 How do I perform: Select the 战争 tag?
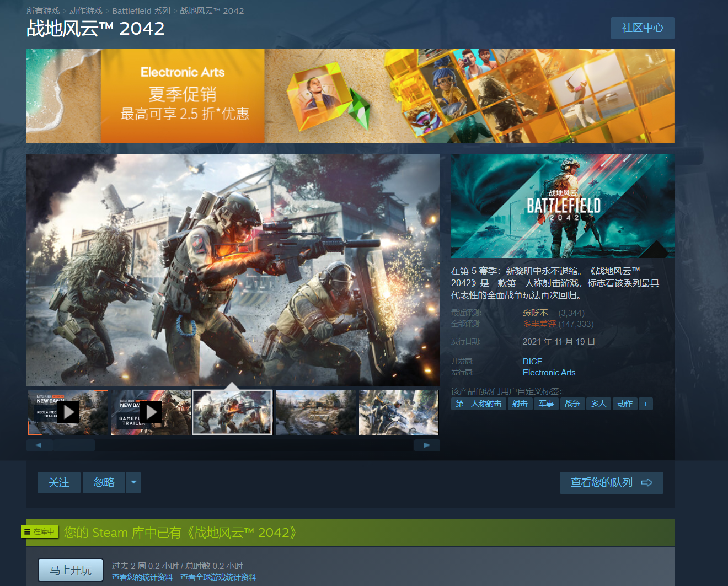coord(572,404)
